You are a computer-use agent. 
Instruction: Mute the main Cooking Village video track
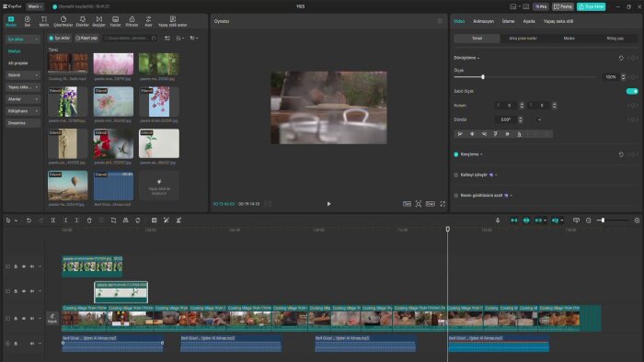[32, 318]
